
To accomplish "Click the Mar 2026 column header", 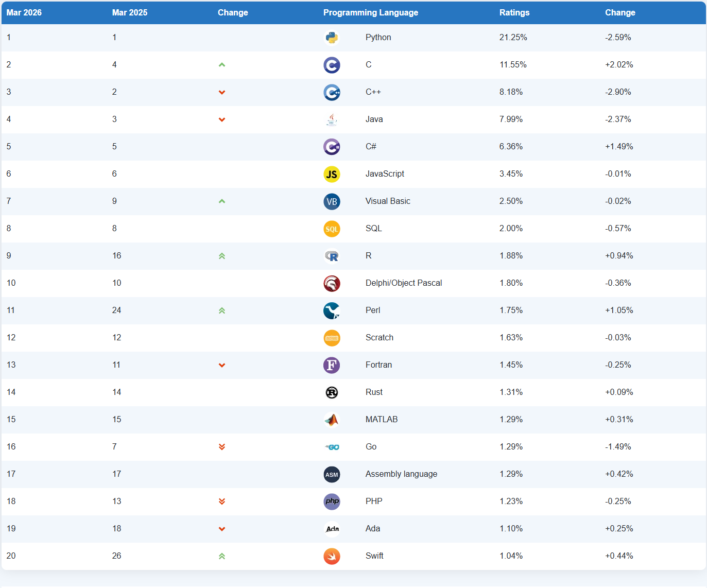I will pos(24,13).
